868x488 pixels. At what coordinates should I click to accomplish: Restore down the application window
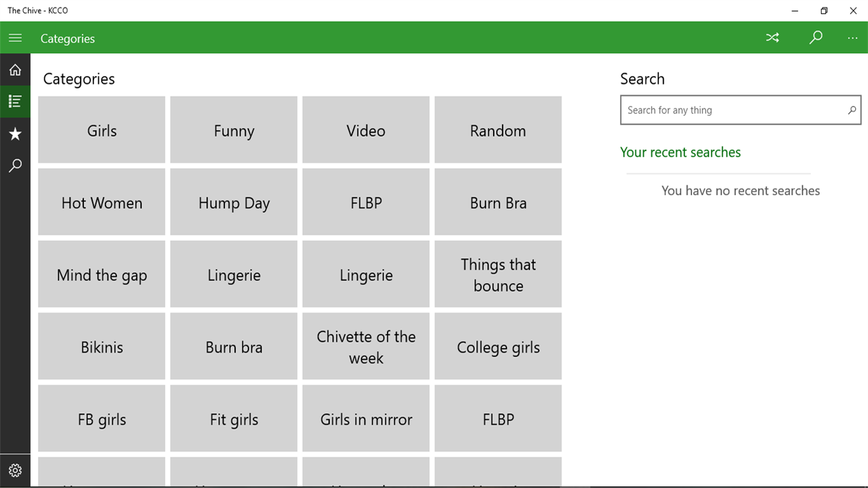click(824, 11)
